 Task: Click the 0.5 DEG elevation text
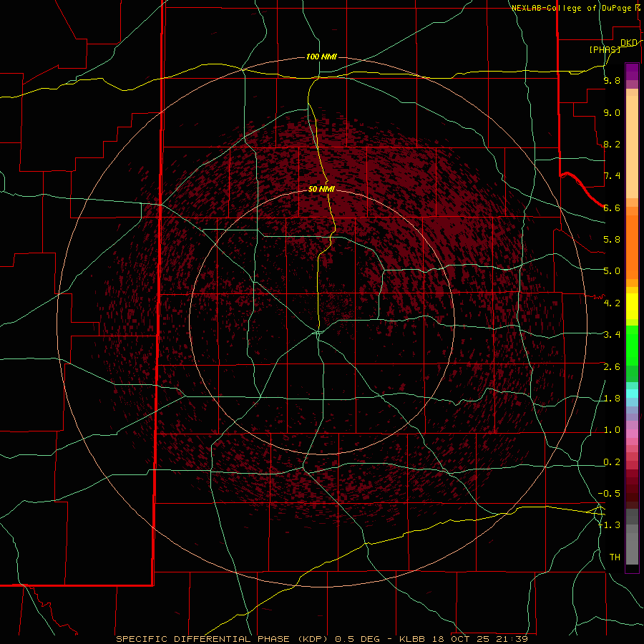pos(359,639)
